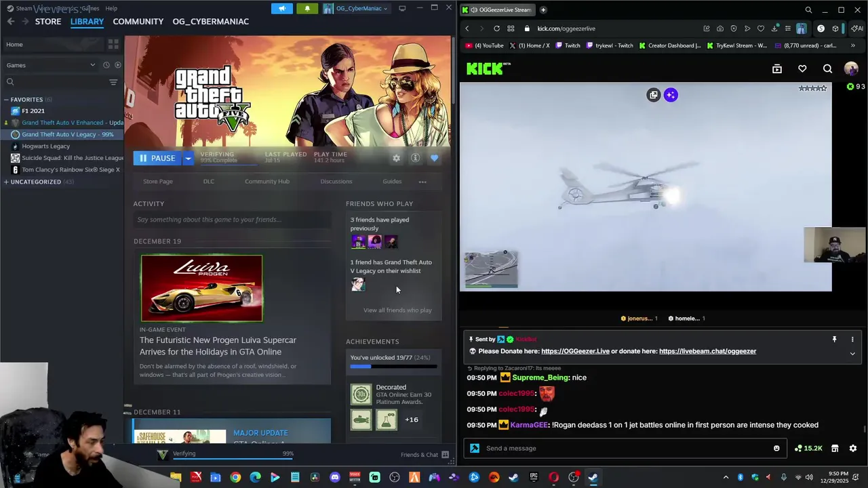Collapse the Favorites category
Viewport: 868px width, 488px height.
tap(6, 100)
